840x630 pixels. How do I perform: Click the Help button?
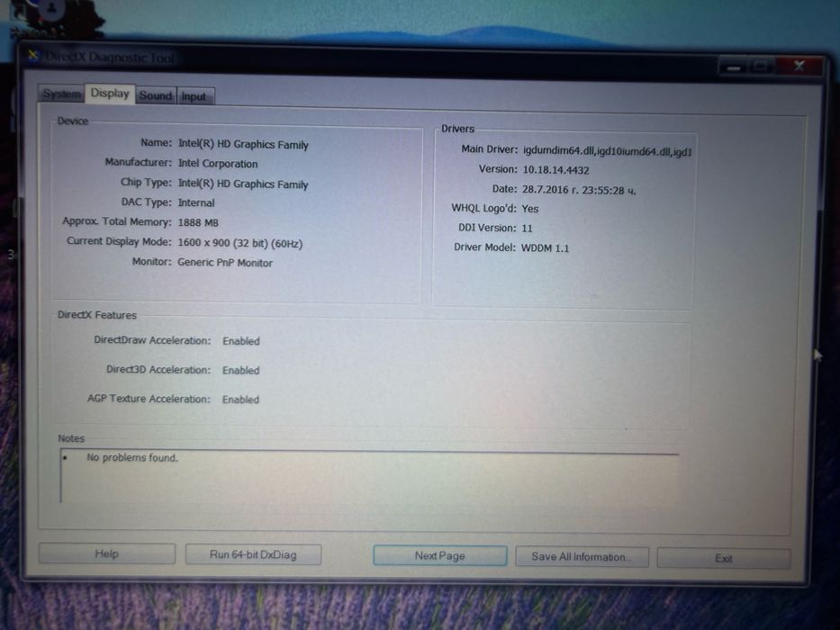106,553
